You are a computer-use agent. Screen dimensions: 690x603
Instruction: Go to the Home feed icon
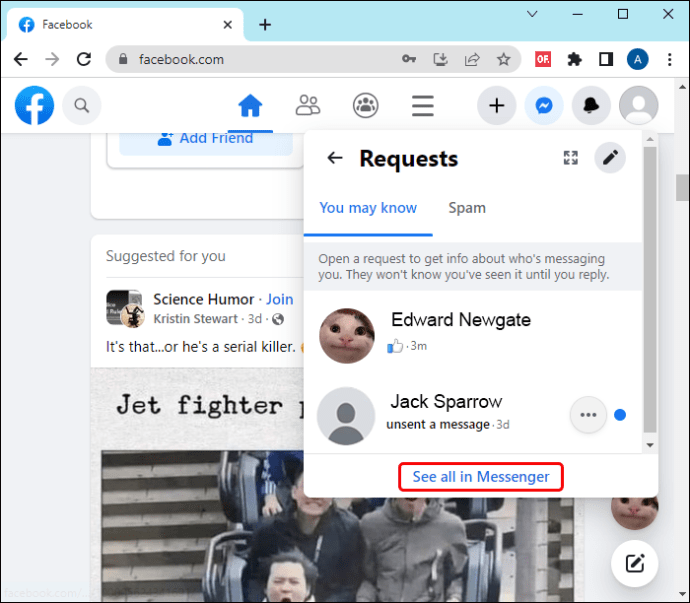250,106
